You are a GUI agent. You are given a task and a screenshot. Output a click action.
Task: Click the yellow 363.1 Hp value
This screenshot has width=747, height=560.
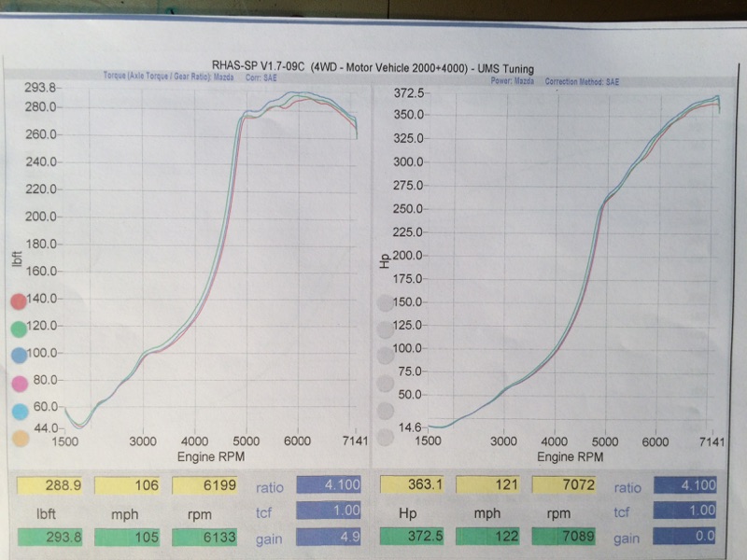pos(413,484)
